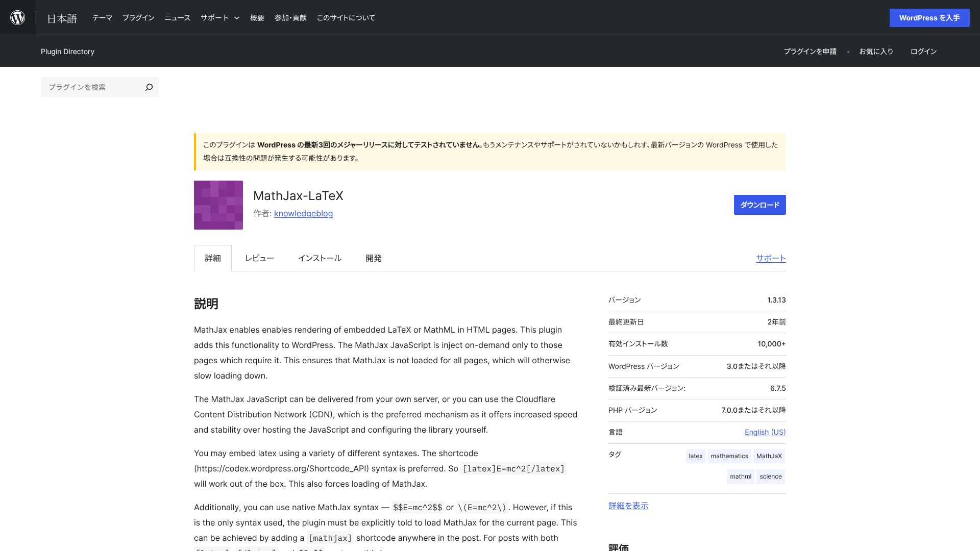Click the ログイン link

(923, 52)
